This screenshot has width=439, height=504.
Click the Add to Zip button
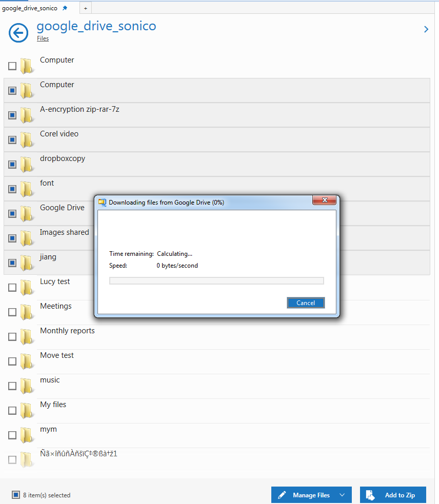pyautogui.click(x=393, y=495)
